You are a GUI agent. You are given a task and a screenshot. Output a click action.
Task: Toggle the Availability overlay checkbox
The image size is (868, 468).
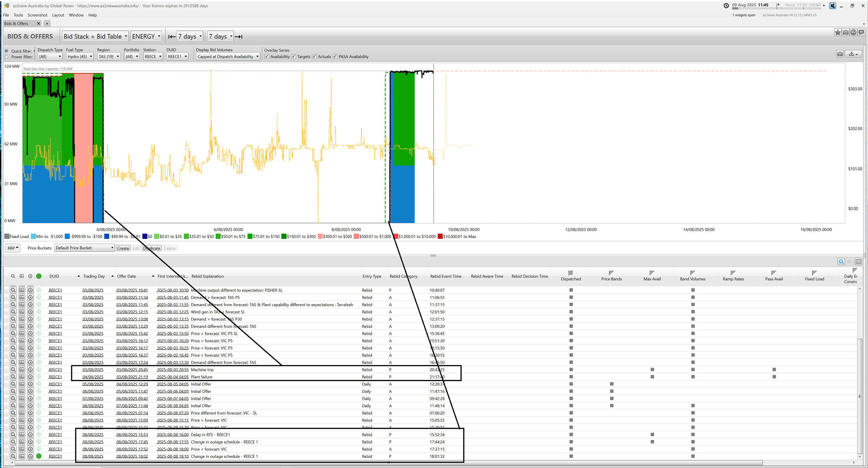tap(267, 57)
